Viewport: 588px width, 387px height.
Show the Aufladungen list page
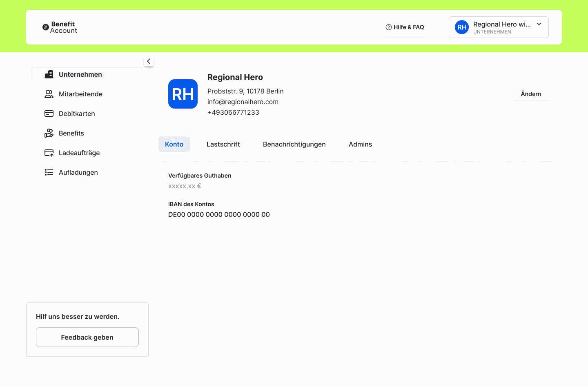78,172
